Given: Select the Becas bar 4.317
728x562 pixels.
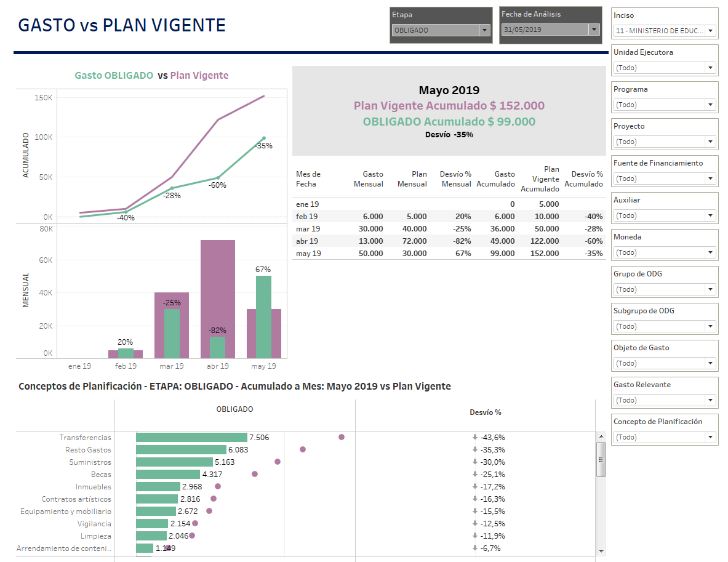Looking at the screenshot, I should 167,474.
